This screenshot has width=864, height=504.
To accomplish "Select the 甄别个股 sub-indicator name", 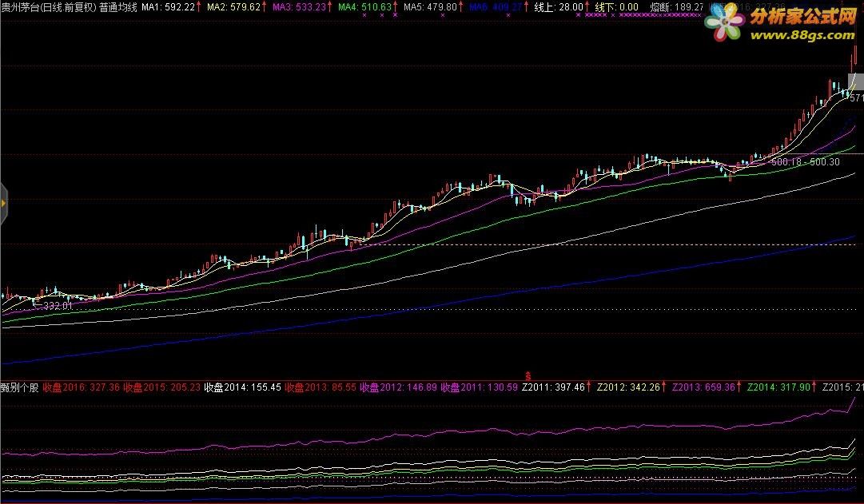I will click(x=20, y=387).
